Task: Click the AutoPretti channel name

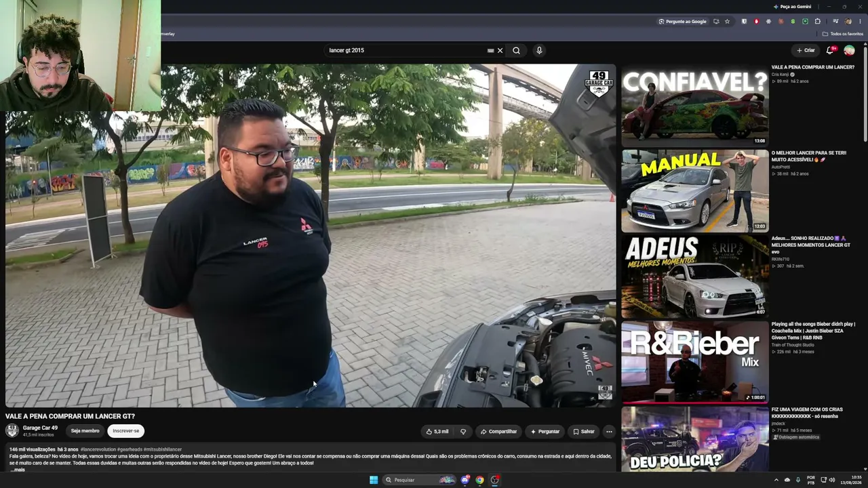Action: tap(781, 167)
